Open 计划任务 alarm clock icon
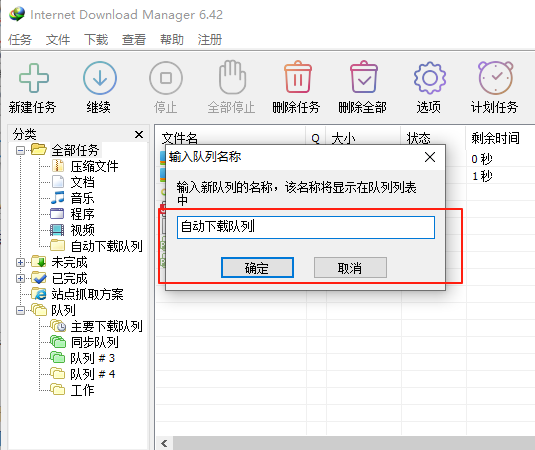 495,78
